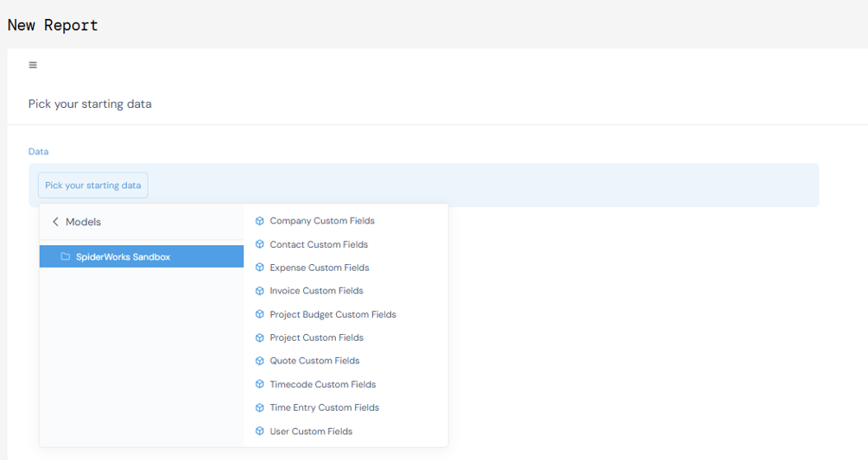Click the cube icon next to Expense Custom Fields
868x460 pixels.
coord(260,268)
